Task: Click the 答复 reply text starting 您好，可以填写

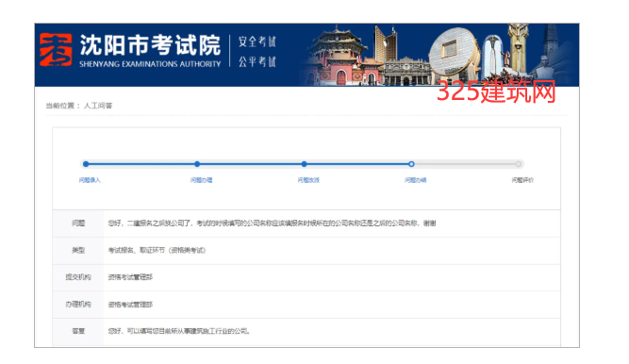Action: point(179,332)
